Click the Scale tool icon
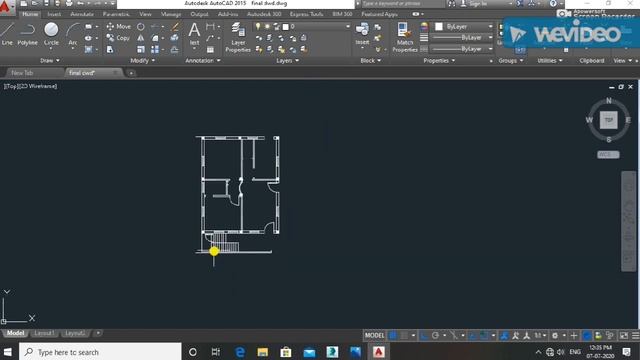The height and width of the screenshot is (360, 640). (141, 49)
